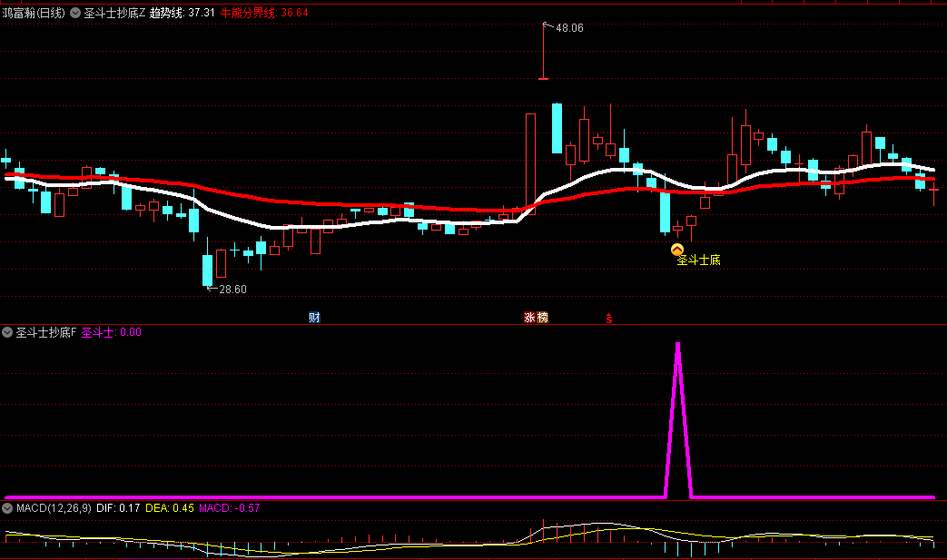Click the yellow 圣斗士底 signal arrow icon
Viewport: 947px width, 560px height.
677,250
